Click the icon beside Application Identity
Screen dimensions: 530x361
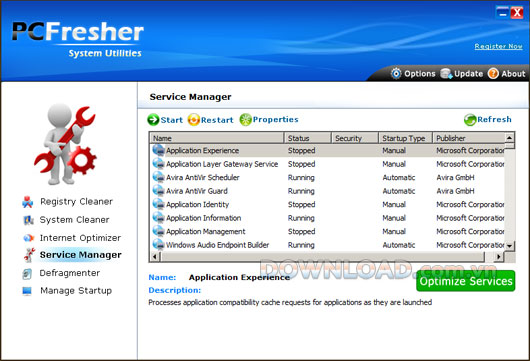(x=158, y=204)
